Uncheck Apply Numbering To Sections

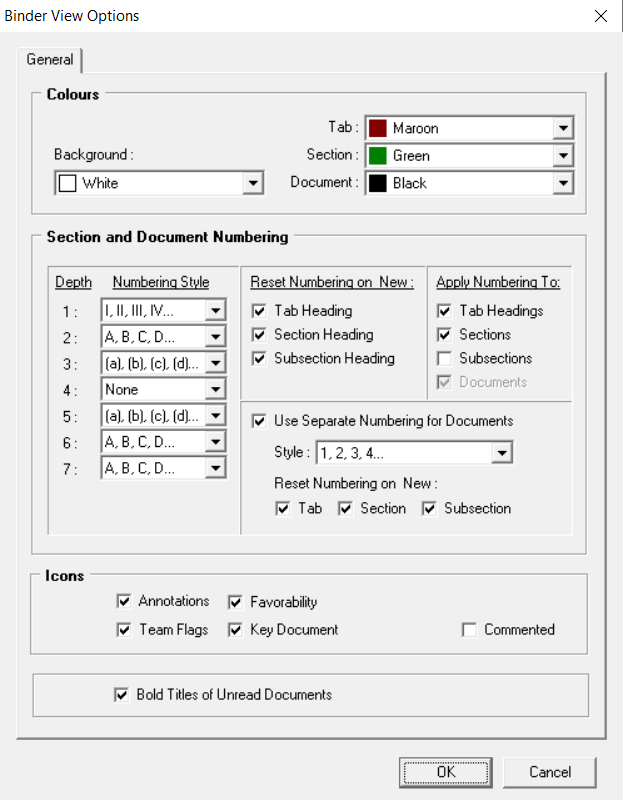pos(444,335)
